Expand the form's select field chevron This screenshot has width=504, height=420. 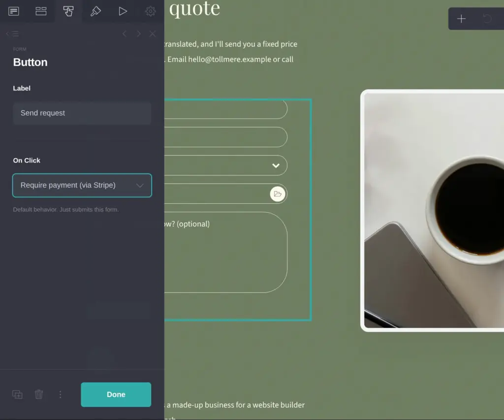click(x=276, y=165)
